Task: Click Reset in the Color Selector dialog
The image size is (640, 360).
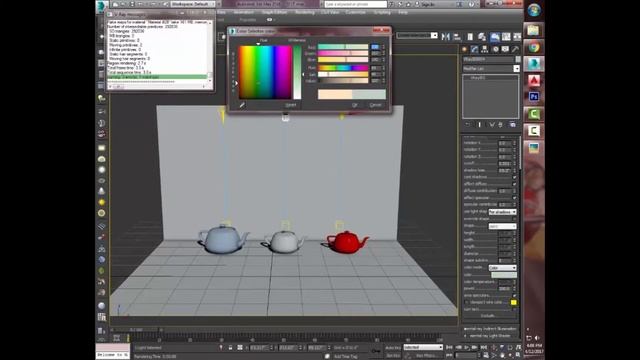Action: pos(291,105)
